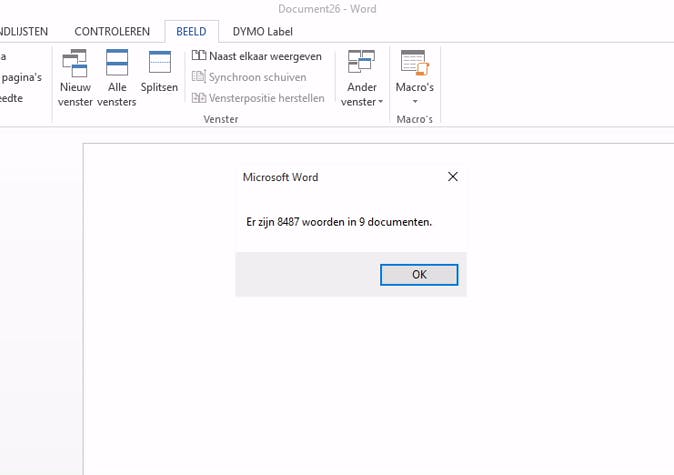Confirm the word count dialog with OK
Image resolution: width=674 pixels, height=475 pixels.
pos(419,275)
